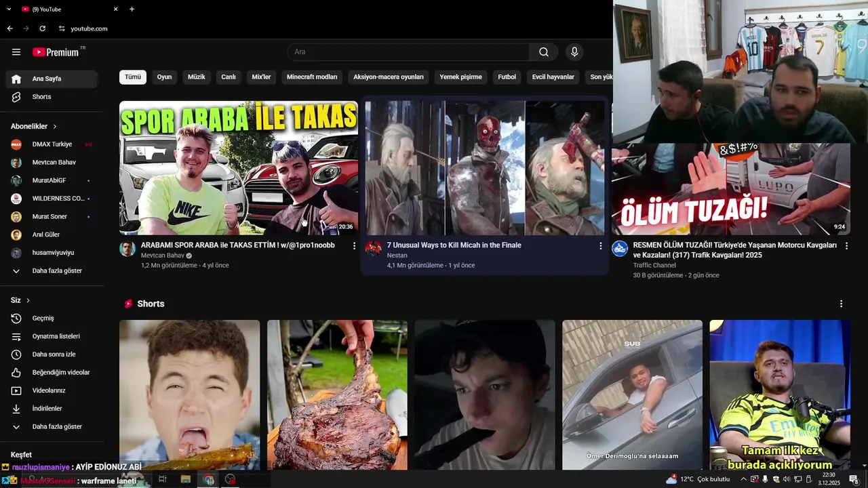
Task: Open Traffic Channel name link
Action: click(x=654, y=266)
